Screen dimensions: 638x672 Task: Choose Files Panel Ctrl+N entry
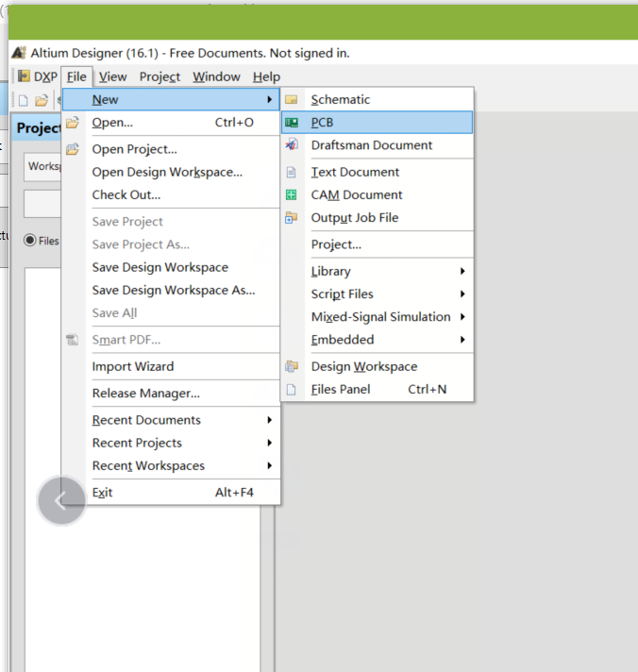pyautogui.click(x=378, y=390)
